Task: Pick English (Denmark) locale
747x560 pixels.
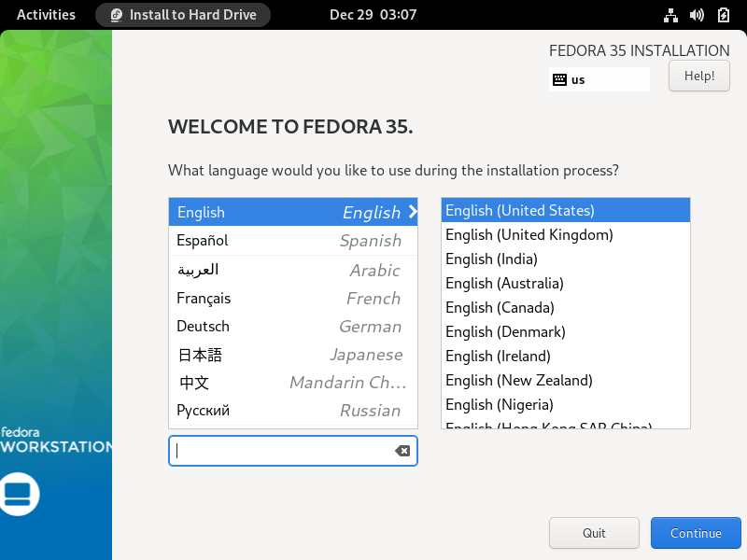Action: [x=566, y=332]
